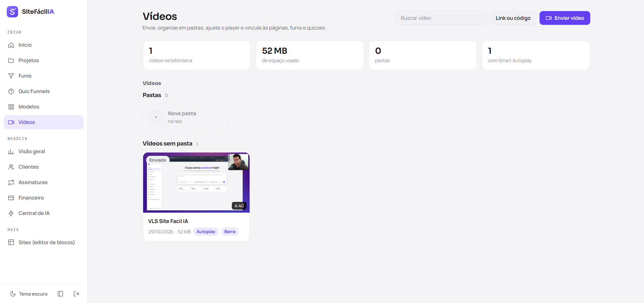Image resolution: width=644 pixels, height=303 pixels.
Task: Click the logout arrow icon
Action: click(x=76, y=294)
